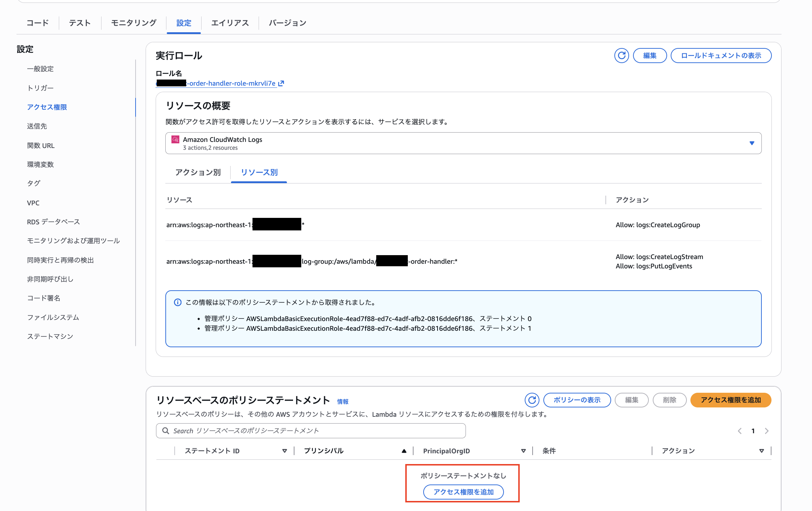Open role in new tab via external link icon

[x=281, y=83]
